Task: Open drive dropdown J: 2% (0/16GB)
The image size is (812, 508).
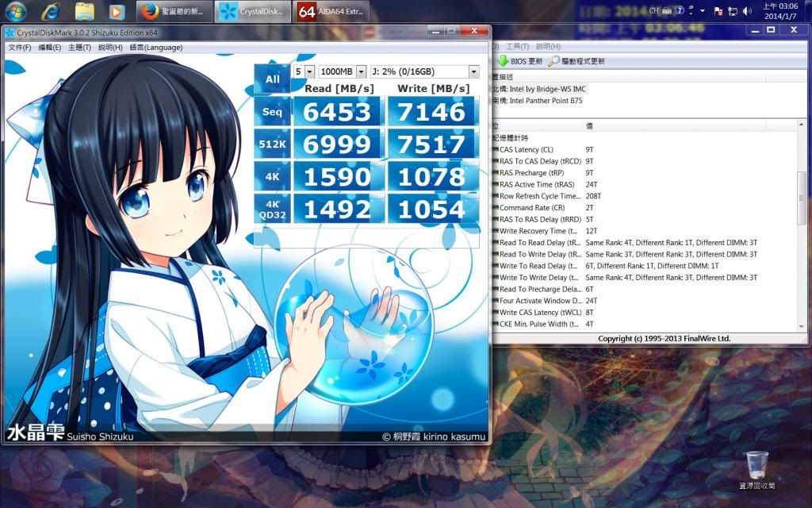Action: [425, 71]
